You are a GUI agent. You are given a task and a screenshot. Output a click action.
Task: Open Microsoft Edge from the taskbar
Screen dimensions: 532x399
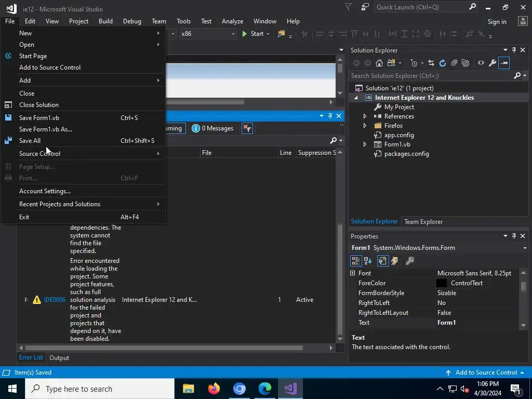point(264,389)
